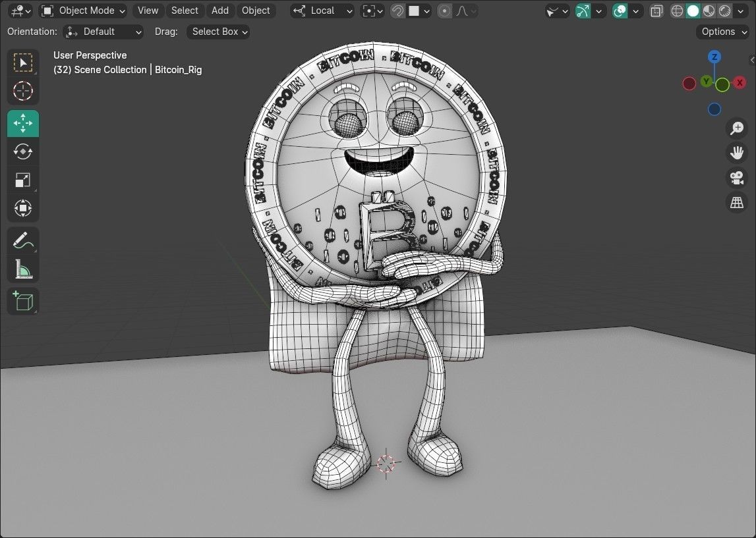Click the red X axis on gizmo
This screenshot has height=538, width=756.
coord(739,83)
